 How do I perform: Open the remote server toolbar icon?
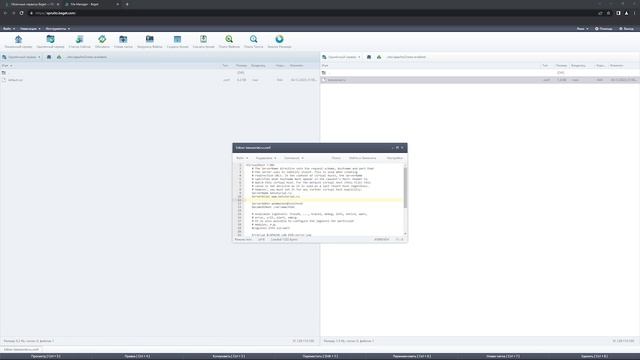click(50, 41)
